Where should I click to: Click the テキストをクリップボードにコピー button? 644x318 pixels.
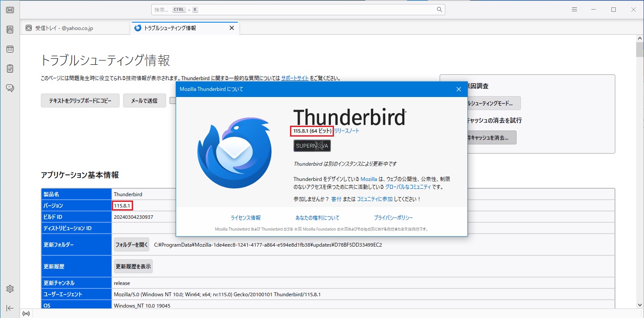pyautogui.click(x=80, y=100)
